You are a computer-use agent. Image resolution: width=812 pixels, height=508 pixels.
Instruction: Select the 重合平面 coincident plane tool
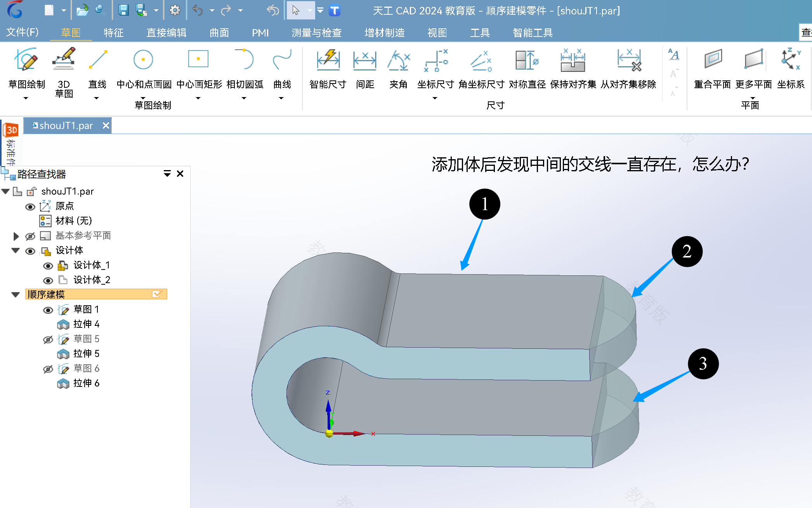pyautogui.click(x=713, y=68)
